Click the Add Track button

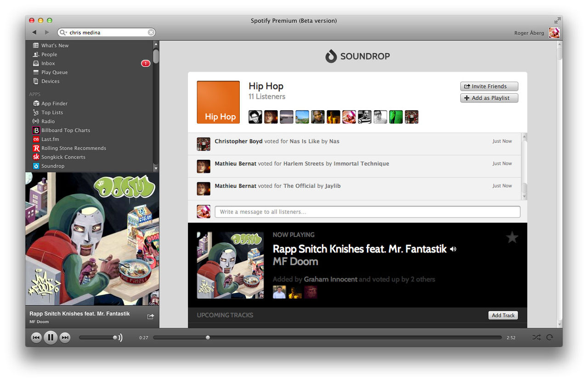click(x=503, y=315)
